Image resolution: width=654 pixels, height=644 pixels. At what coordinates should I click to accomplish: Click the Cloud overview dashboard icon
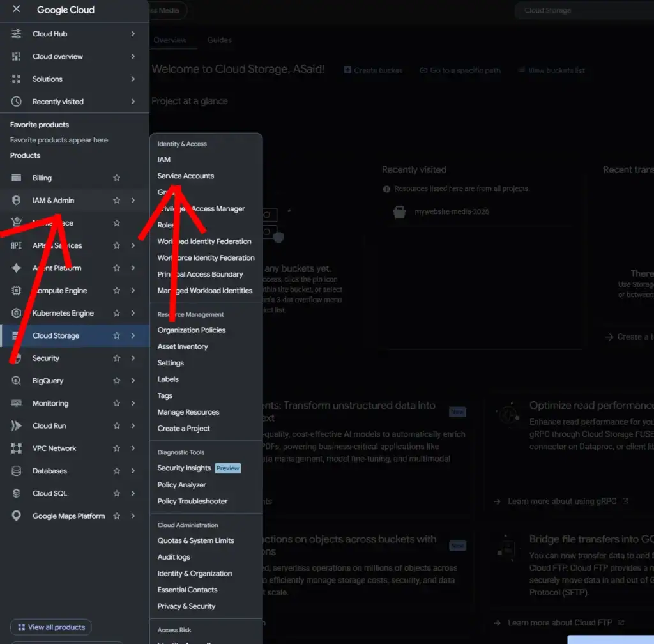[x=16, y=56]
